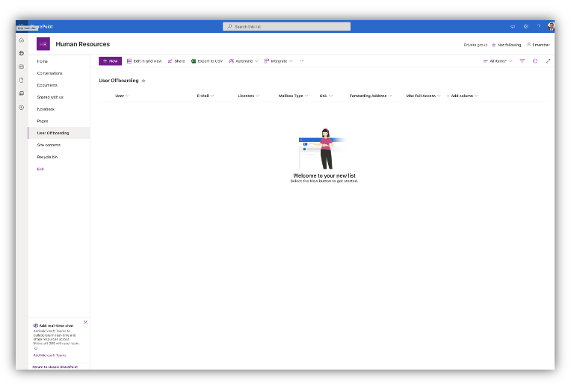Click the Create plus-circle icon in left rail
The image size is (577, 392).
[x=22, y=108]
